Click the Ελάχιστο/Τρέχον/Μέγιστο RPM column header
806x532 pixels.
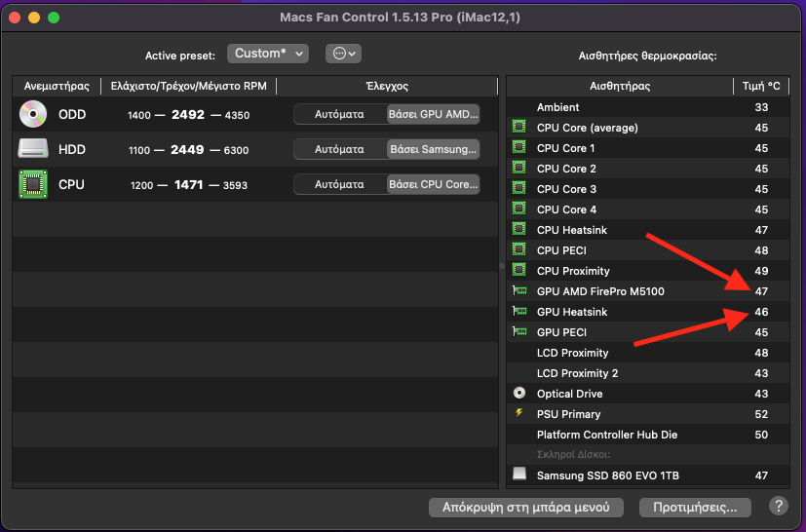pos(189,86)
